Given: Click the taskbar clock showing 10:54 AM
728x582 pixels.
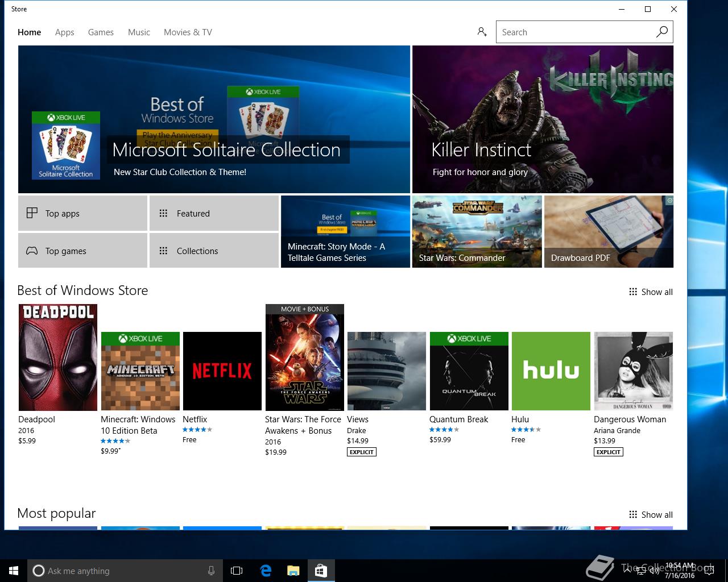Looking at the screenshot, I should [680, 571].
